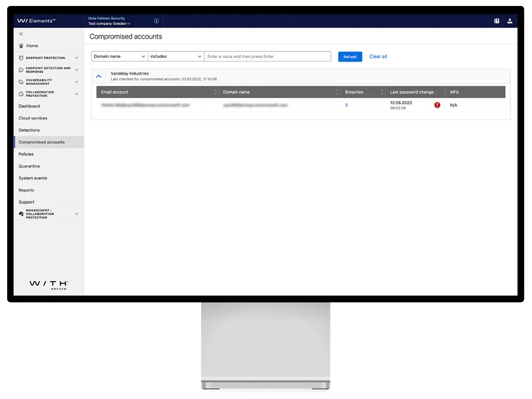The image size is (532, 399).
Task: Open the user account icon in the header
Action: pyautogui.click(x=509, y=20)
